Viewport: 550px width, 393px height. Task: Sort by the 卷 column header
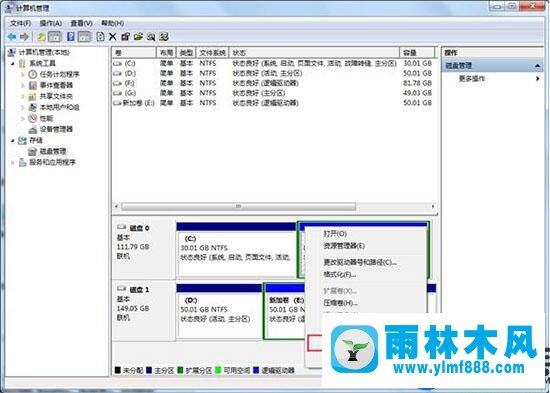pos(134,53)
